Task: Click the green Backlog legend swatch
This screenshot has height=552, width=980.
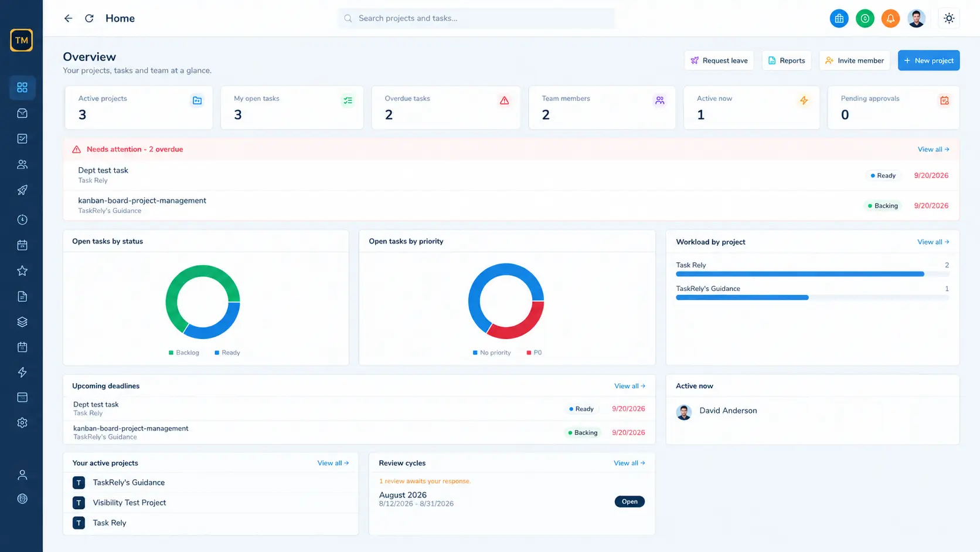Action: (171, 353)
